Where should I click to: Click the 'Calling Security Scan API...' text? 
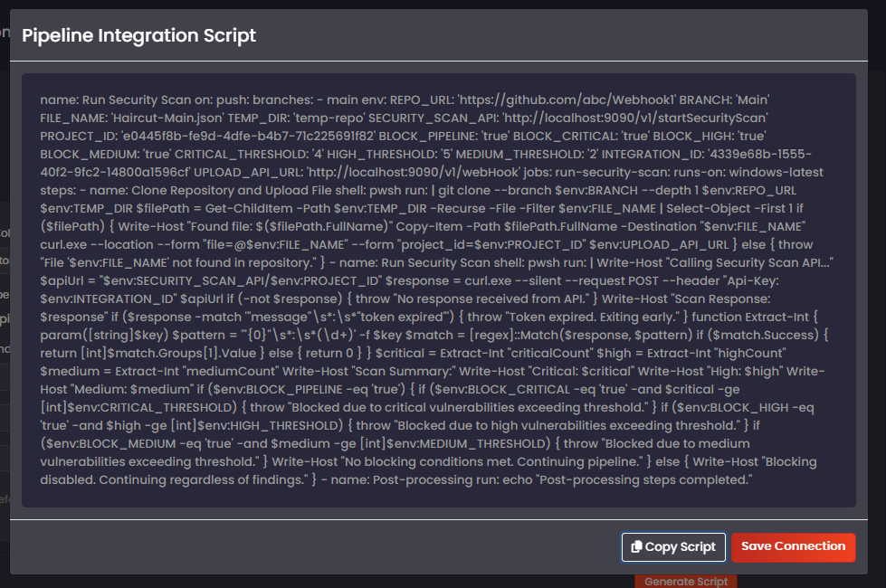(x=748, y=262)
